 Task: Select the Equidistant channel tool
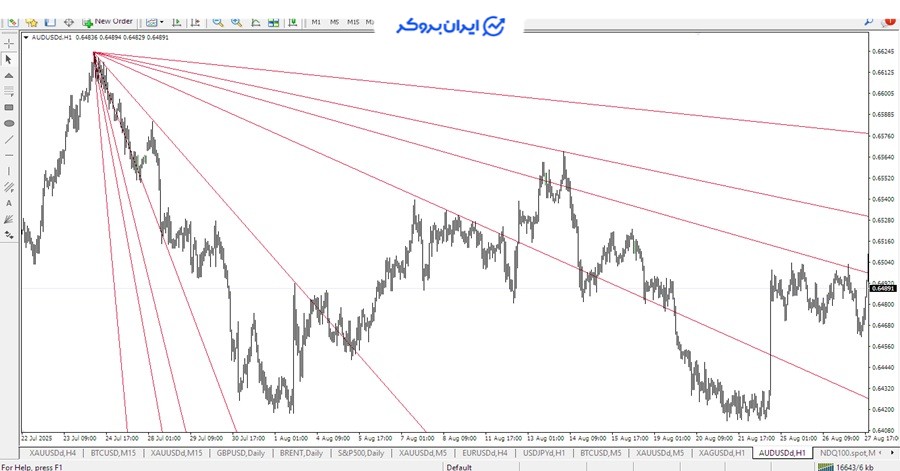point(9,187)
